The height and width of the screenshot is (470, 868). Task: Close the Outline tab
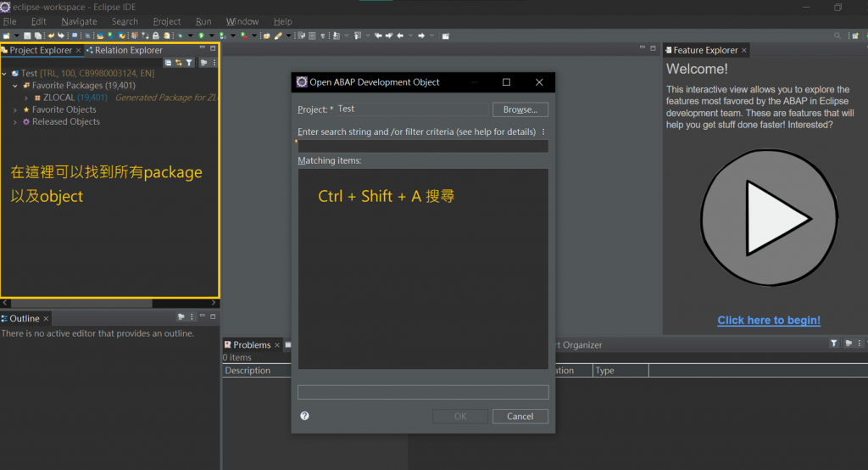46,319
